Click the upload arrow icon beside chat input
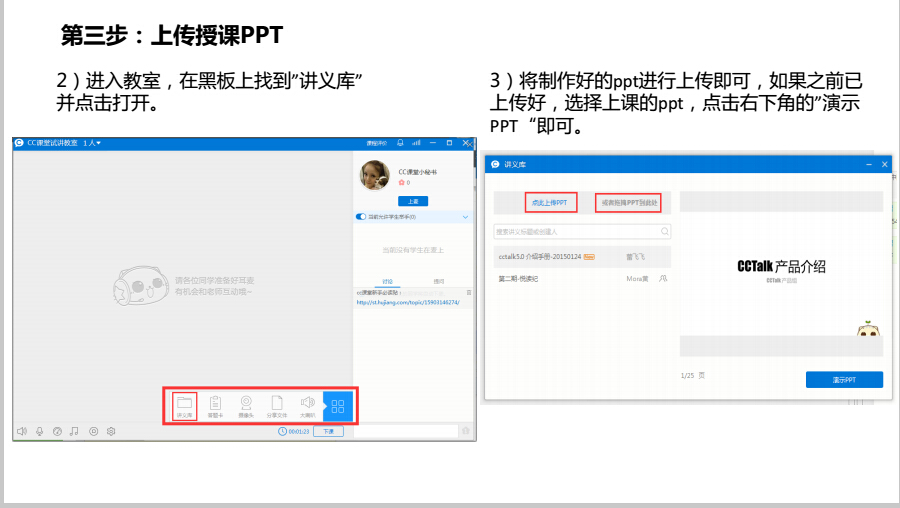900x508 pixels. [x=465, y=431]
